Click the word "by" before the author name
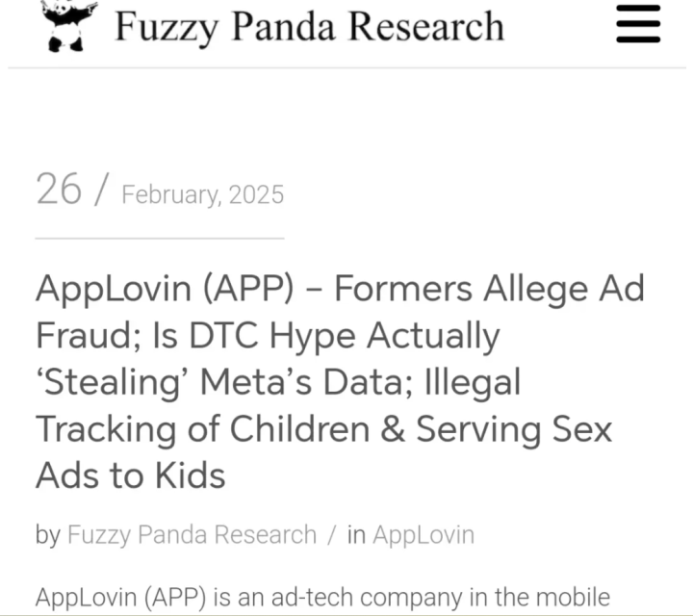The width and height of the screenshot is (693, 616). coord(47,535)
